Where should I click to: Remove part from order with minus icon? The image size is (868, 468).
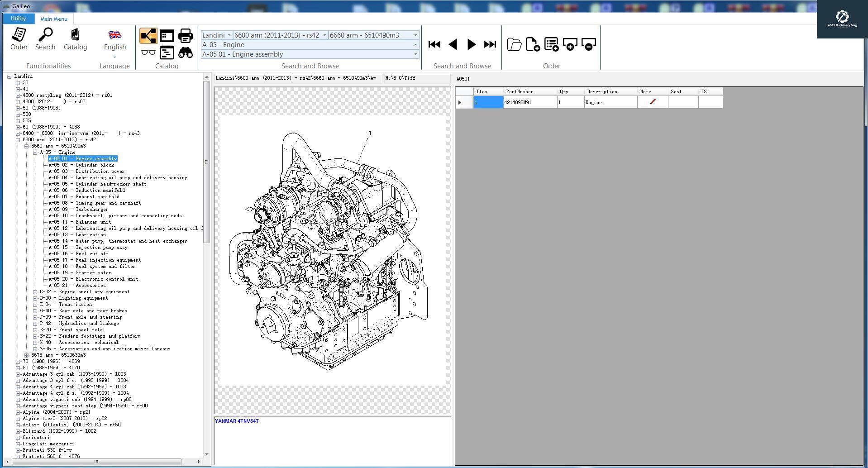(x=587, y=44)
